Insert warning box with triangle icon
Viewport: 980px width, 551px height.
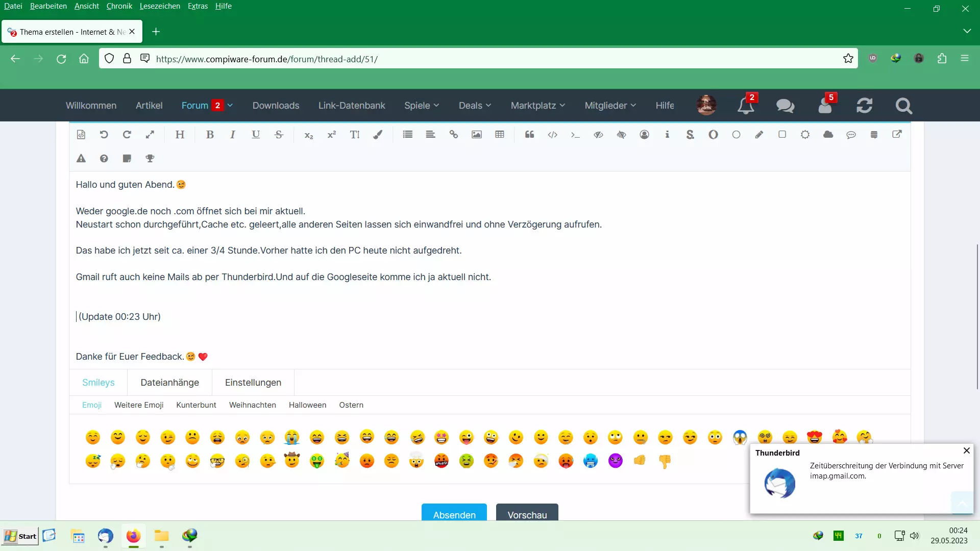coord(81,159)
